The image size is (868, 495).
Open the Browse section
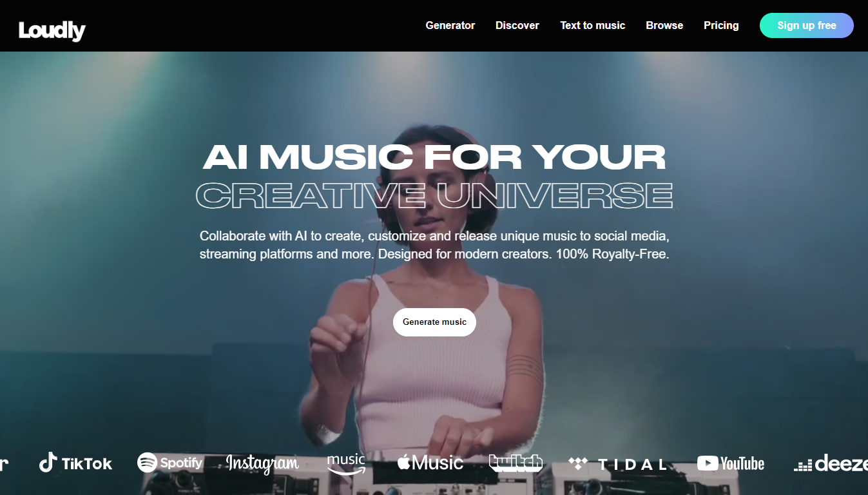tap(664, 26)
